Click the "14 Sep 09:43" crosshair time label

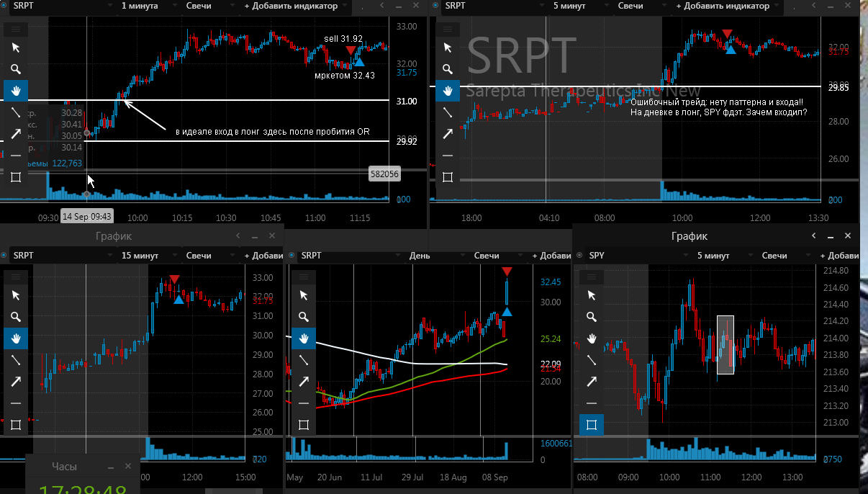[x=86, y=216]
